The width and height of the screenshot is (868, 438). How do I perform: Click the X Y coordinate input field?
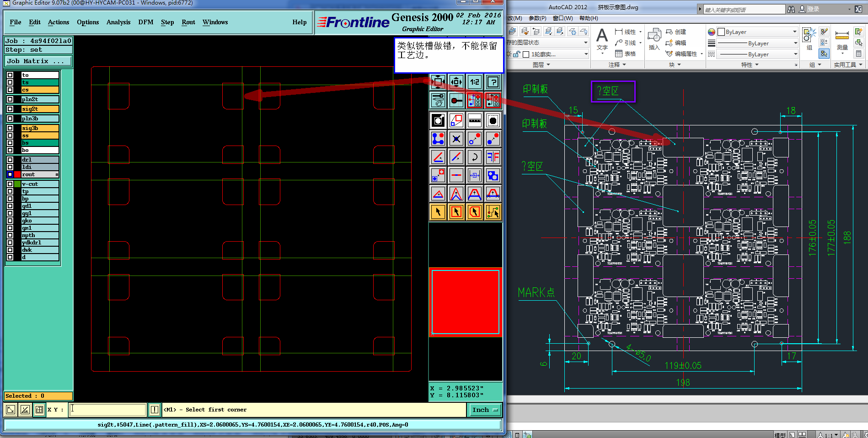tap(107, 410)
